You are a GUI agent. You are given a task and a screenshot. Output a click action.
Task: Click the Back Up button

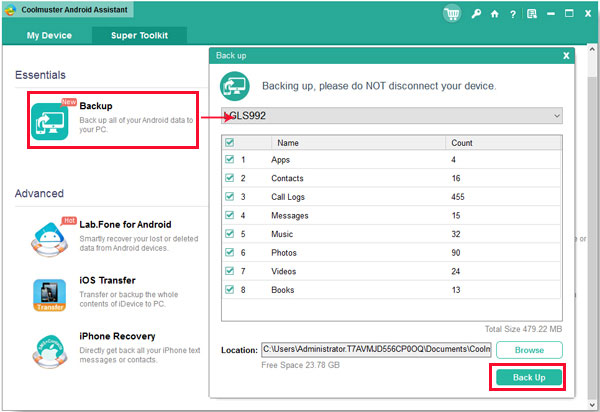click(x=529, y=378)
